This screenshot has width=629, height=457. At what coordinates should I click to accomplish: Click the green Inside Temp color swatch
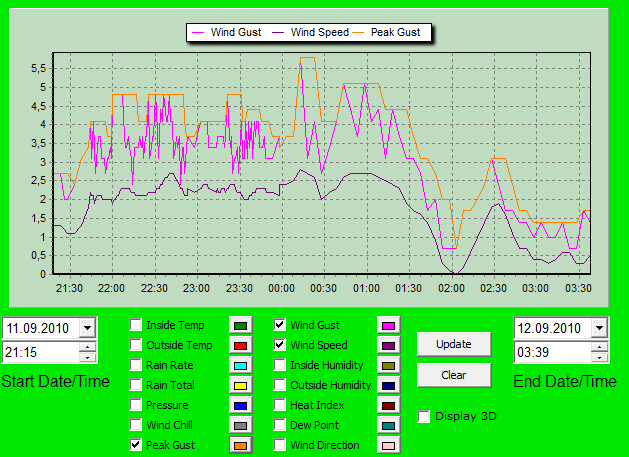[x=239, y=325]
